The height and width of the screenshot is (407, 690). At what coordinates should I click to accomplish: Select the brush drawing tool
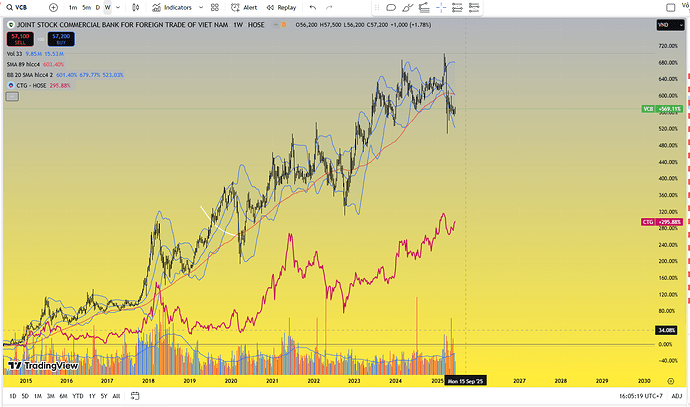click(407, 7)
